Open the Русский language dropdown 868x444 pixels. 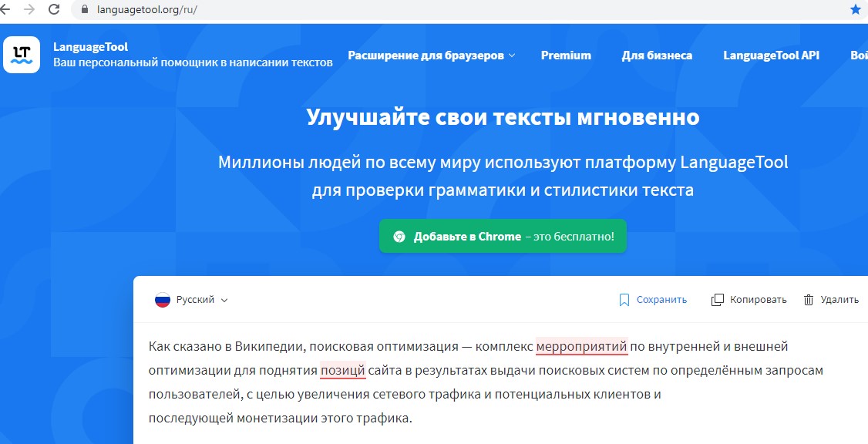click(200, 300)
